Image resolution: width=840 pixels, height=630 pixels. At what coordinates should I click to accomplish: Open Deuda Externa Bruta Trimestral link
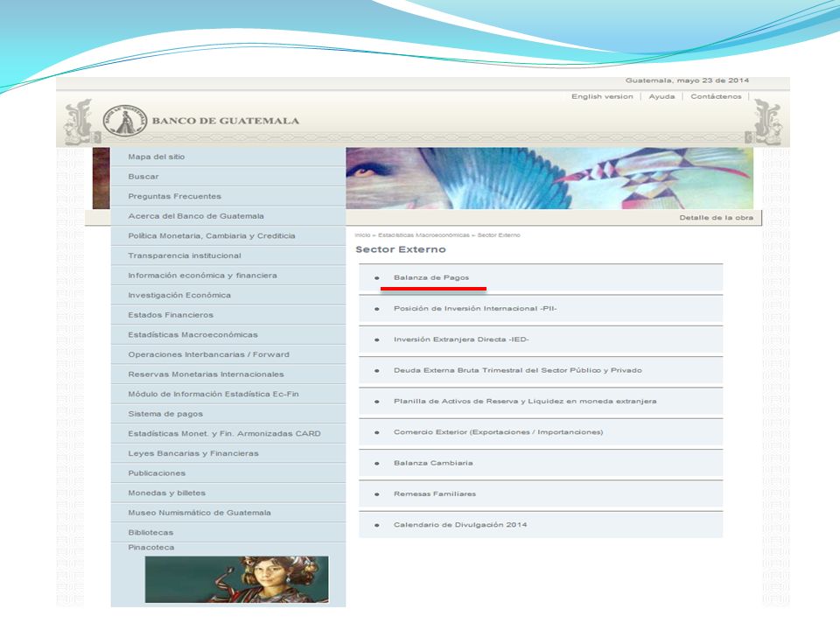pyautogui.click(x=517, y=371)
